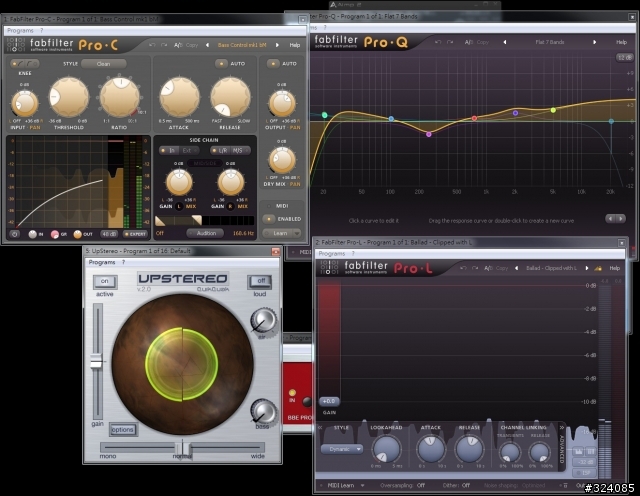Open Programs menu in UpStereo window

tap(102, 262)
